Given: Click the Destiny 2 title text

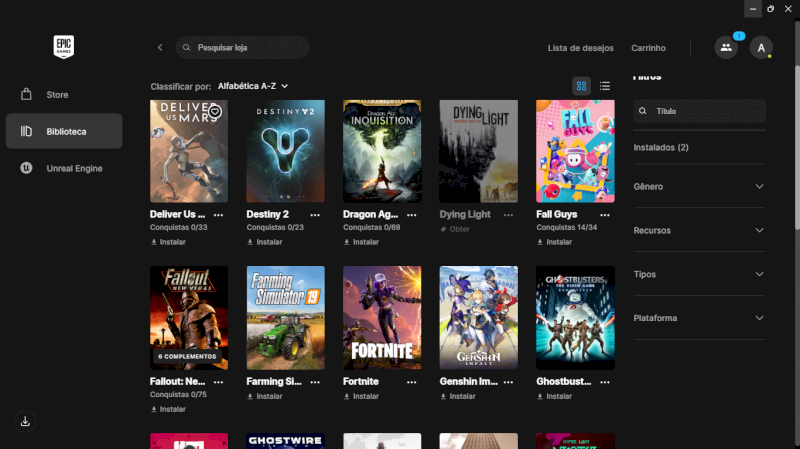Looking at the screenshot, I should [267, 214].
